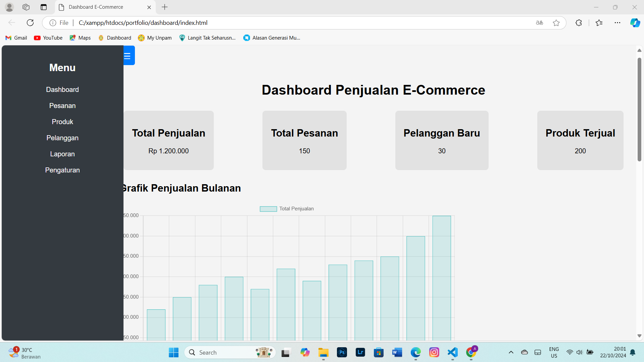Open the YouTube bookmark

[x=48, y=38]
